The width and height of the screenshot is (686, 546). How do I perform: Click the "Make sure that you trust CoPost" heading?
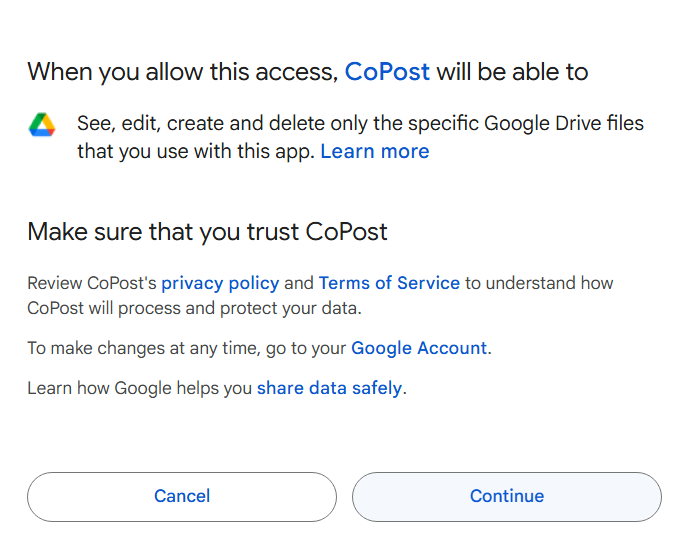pos(207,232)
